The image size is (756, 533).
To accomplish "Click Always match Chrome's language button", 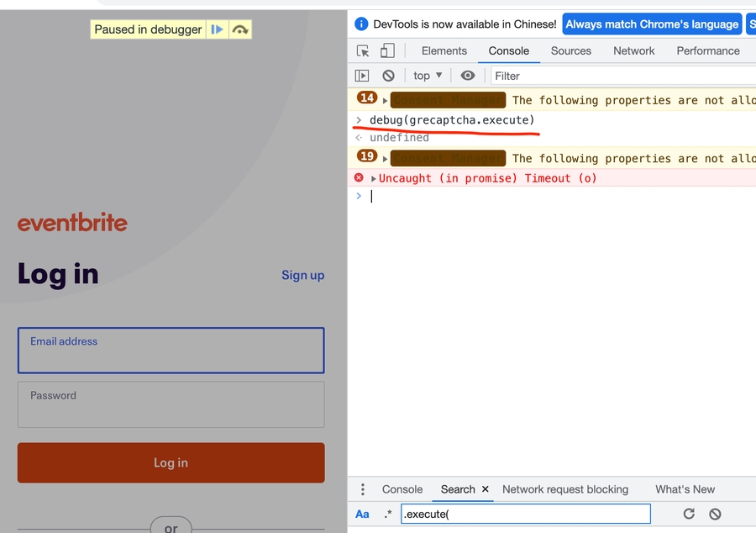I will [652, 24].
